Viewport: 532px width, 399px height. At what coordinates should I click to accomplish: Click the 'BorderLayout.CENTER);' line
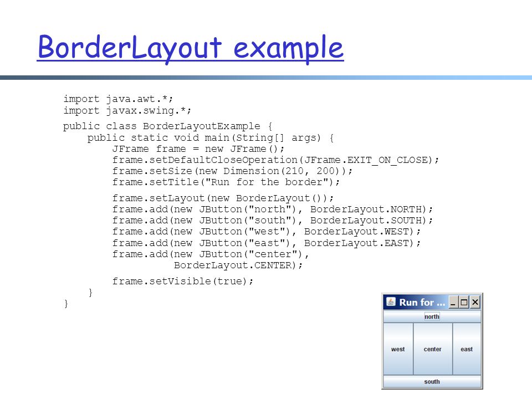tap(238, 265)
